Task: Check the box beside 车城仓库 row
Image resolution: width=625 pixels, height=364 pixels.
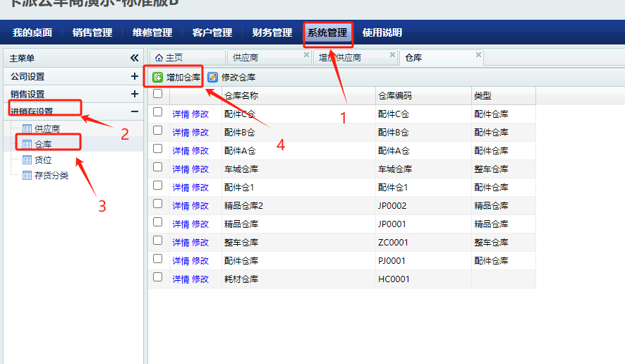Action: pyautogui.click(x=158, y=167)
